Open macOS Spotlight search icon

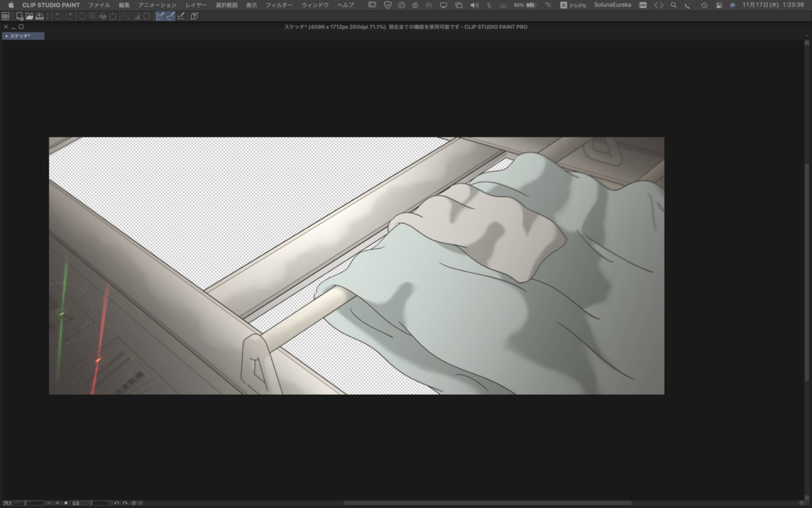pos(673,5)
